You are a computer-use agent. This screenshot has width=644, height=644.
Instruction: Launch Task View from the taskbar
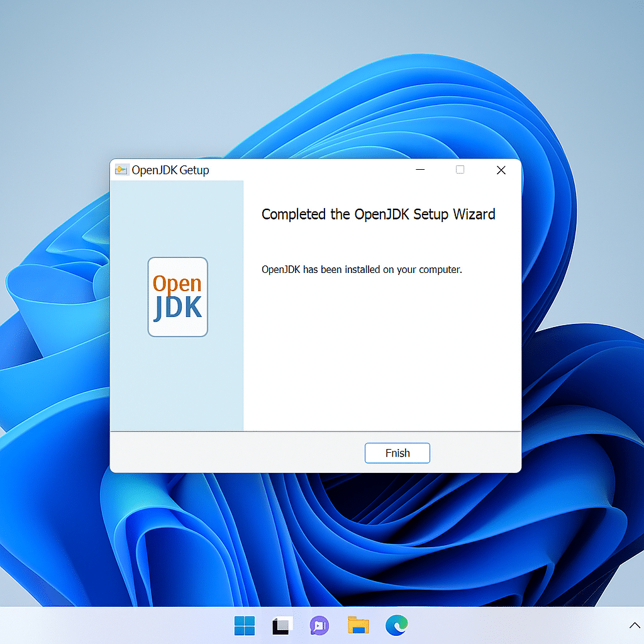[x=282, y=625]
